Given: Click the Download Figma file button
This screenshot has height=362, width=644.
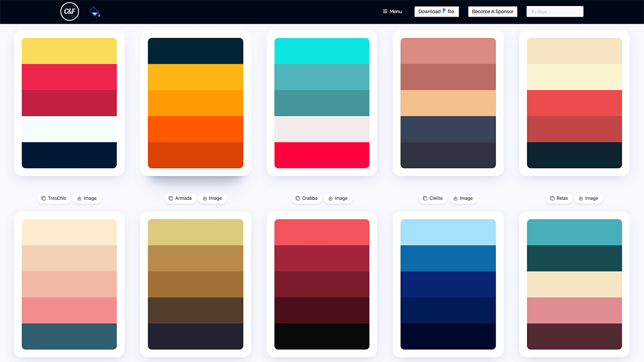Looking at the screenshot, I should tap(436, 12).
